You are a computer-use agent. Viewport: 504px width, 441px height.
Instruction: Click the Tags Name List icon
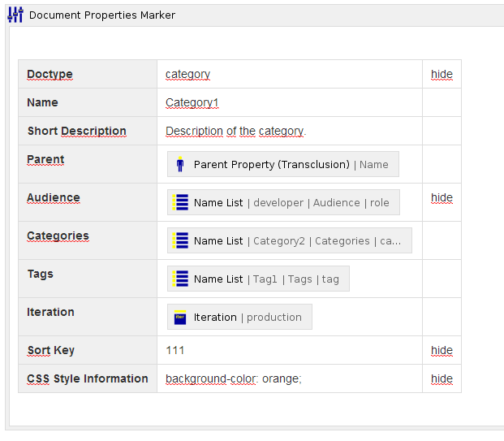[x=180, y=279]
